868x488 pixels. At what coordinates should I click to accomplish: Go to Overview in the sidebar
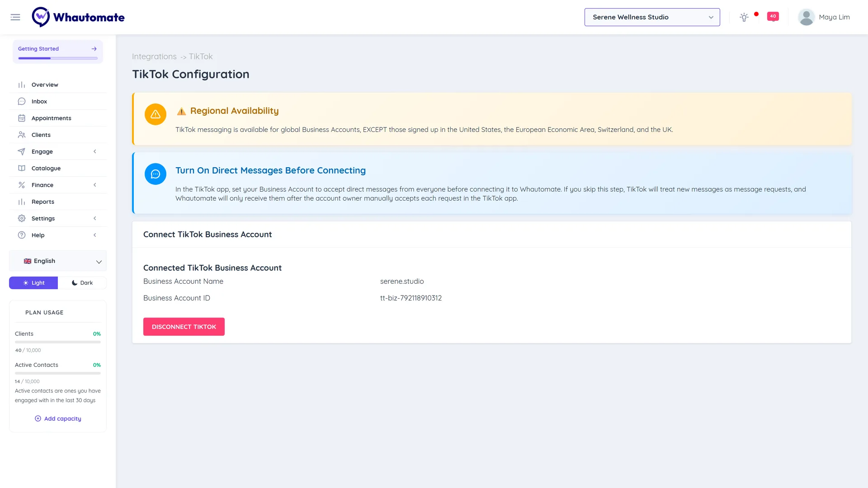[58, 85]
